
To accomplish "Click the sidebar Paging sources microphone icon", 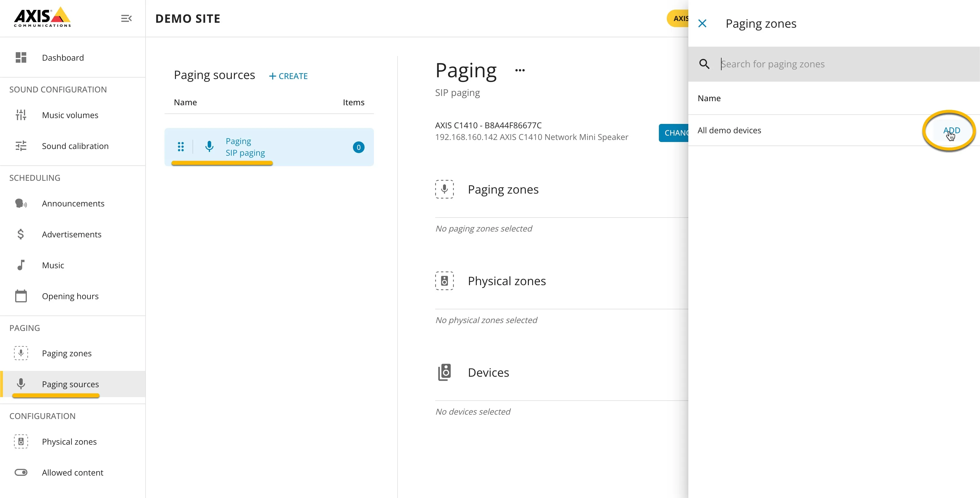I will [21, 384].
